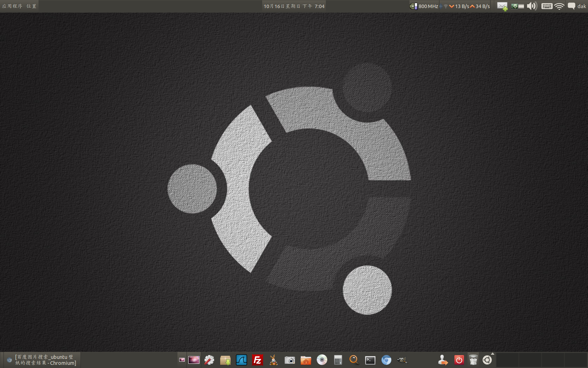Click the Guake terminal download indicator icon
Image resolution: width=588 pixels, height=368 pixels.
[514, 6]
